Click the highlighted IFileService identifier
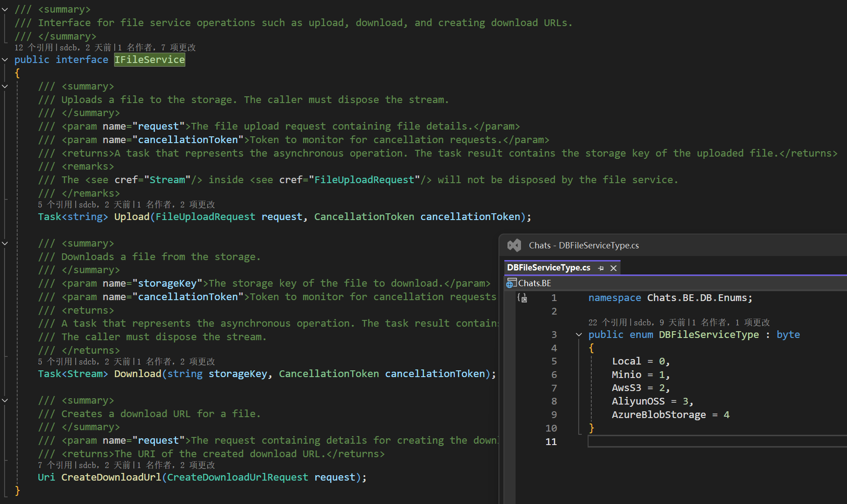Screen dimensions: 847x504 (x=149, y=60)
